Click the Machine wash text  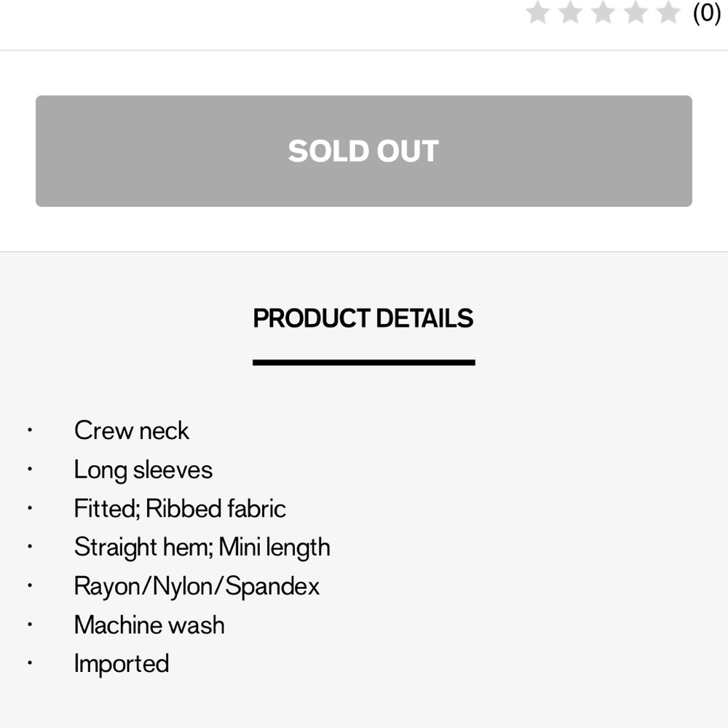coord(149,625)
